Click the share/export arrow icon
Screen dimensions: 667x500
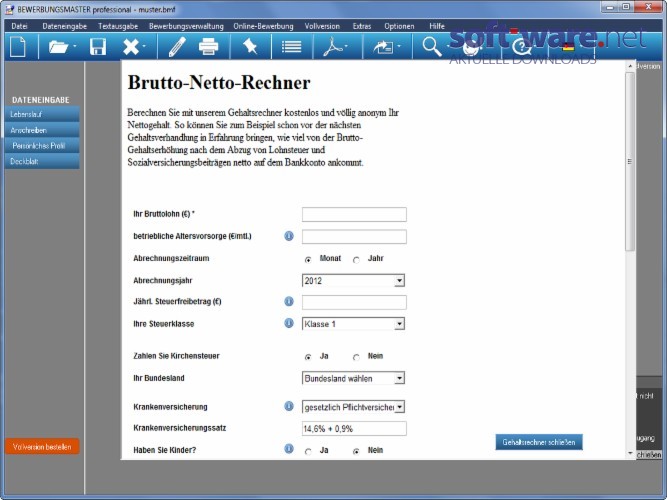(383, 46)
